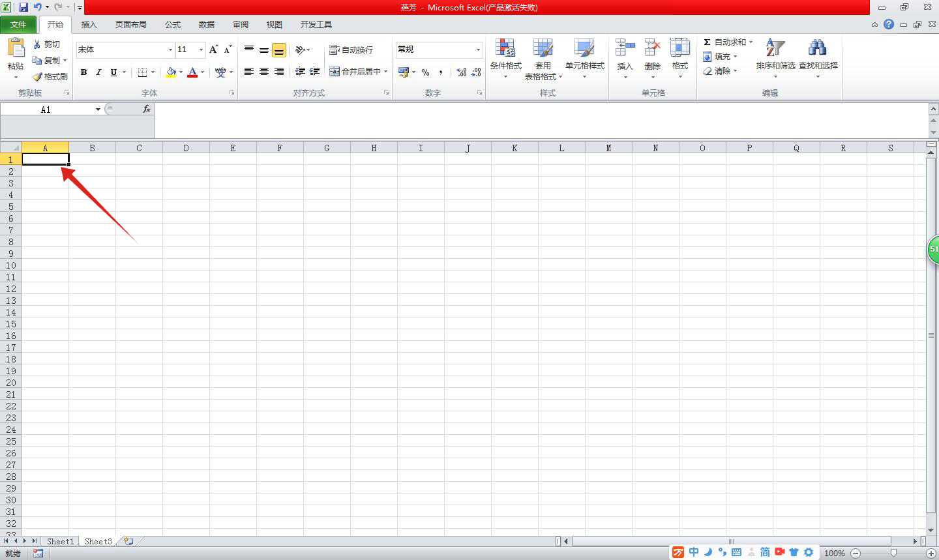Open the font name dropdown (宋体)
The width and height of the screenshot is (939, 560).
click(170, 50)
